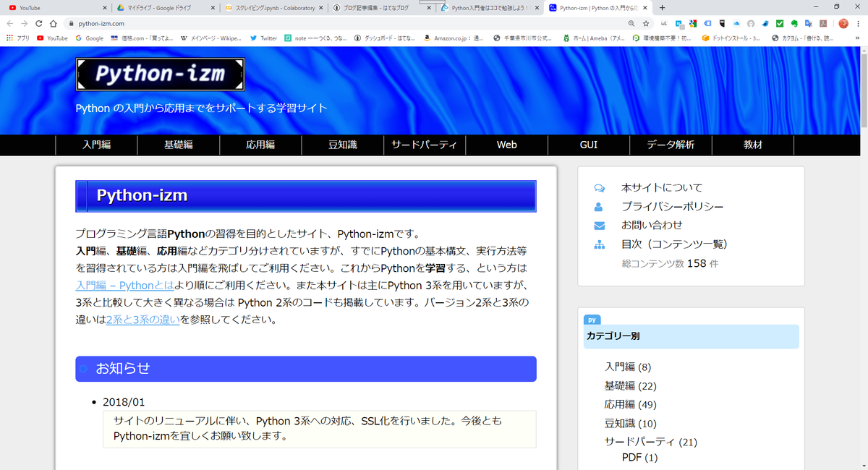Open category サードパーティ (21) in sidebar

click(651, 442)
